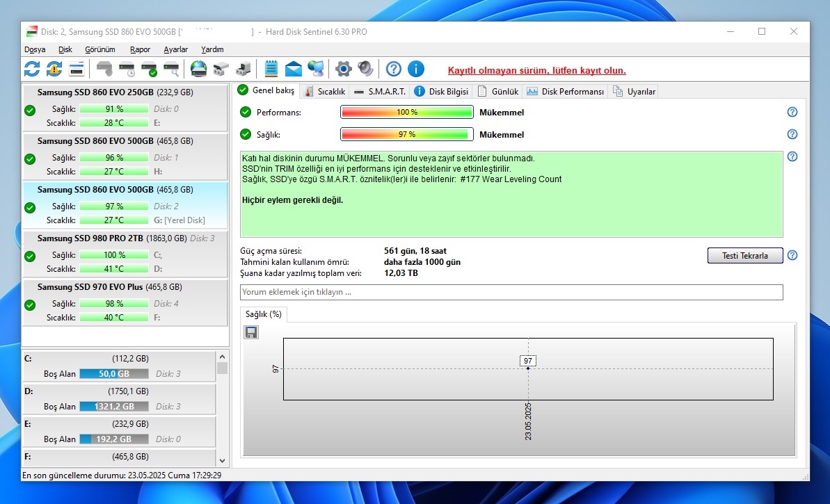The image size is (830, 504).
Task: Click green check icon of Samsung 970 EVO Plus
Action: pos(30,305)
